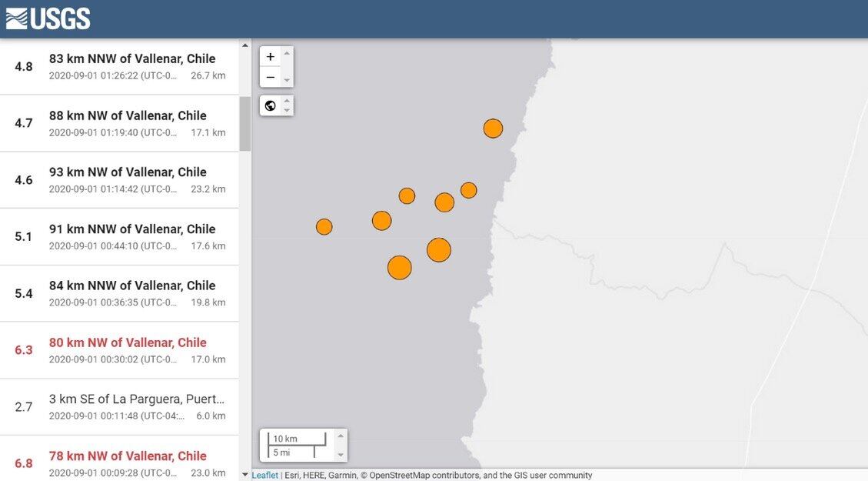The height and width of the screenshot is (481, 868).
Task: Select the northernmost earthquake marker
Action: (493, 129)
